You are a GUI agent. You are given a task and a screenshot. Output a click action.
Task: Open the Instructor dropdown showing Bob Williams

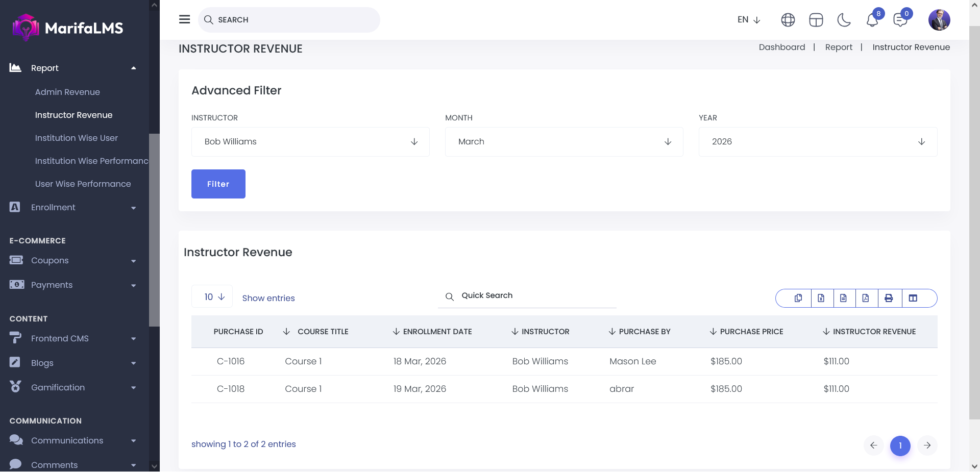pyautogui.click(x=310, y=142)
